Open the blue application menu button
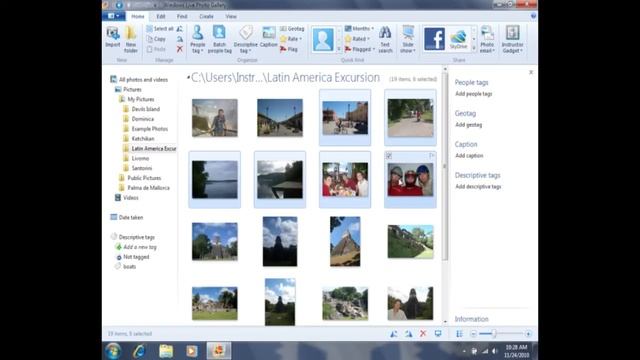Screen dimensions: 640x360 (114, 16)
